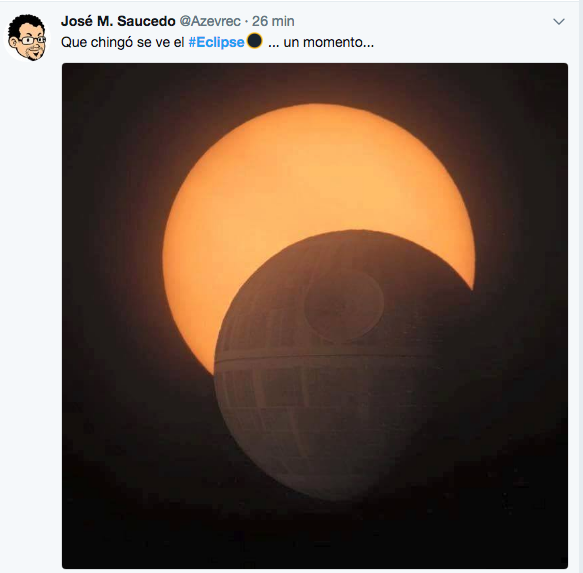Click the glasses on the avatar face
The height and width of the screenshot is (573, 583).
[x=30, y=40]
